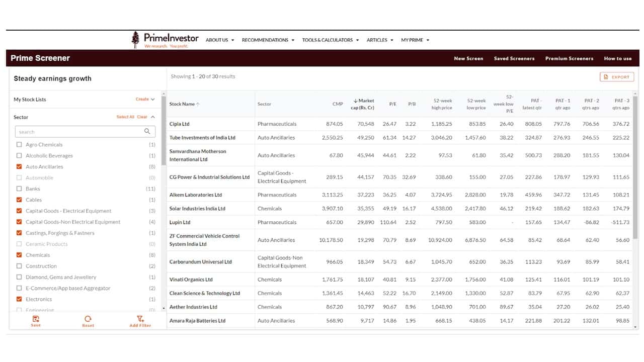Click the Export file icon

coord(605,77)
